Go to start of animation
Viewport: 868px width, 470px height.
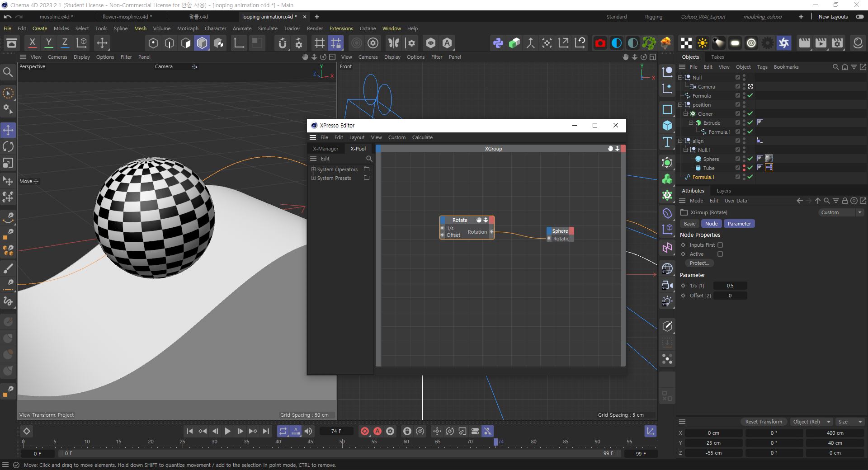[x=190, y=431]
